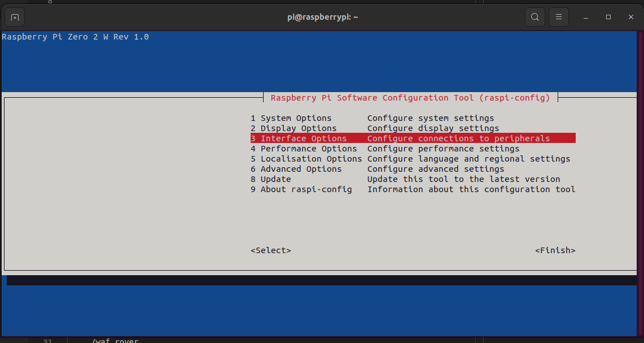The image size is (644, 343).
Task: Select 8 Update entry
Action: pos(271,179)
